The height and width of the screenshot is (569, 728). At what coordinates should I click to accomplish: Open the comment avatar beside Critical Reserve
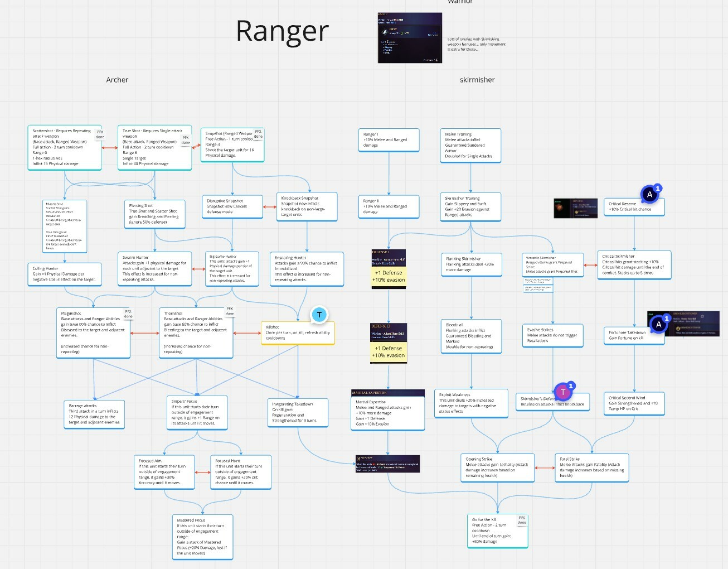click(649, 194)
